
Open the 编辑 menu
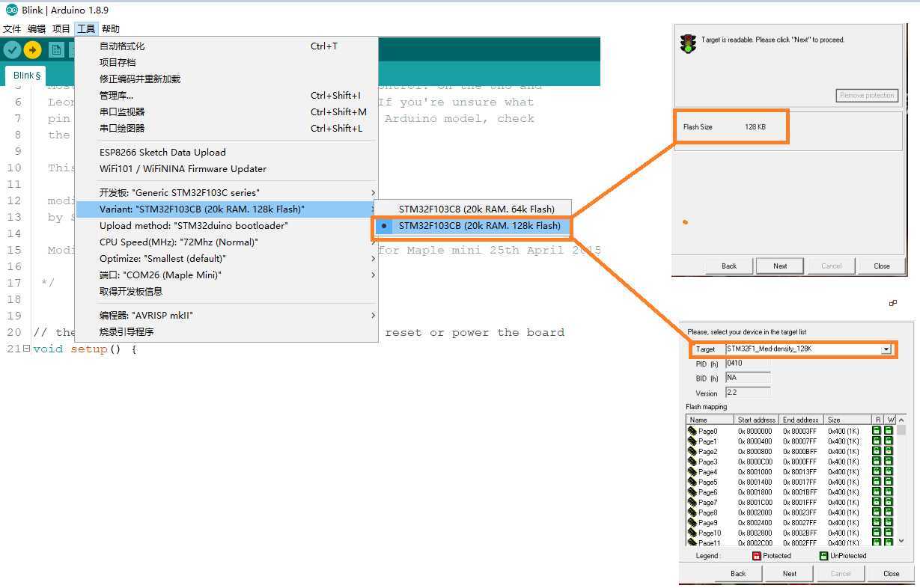click(37, 28)
